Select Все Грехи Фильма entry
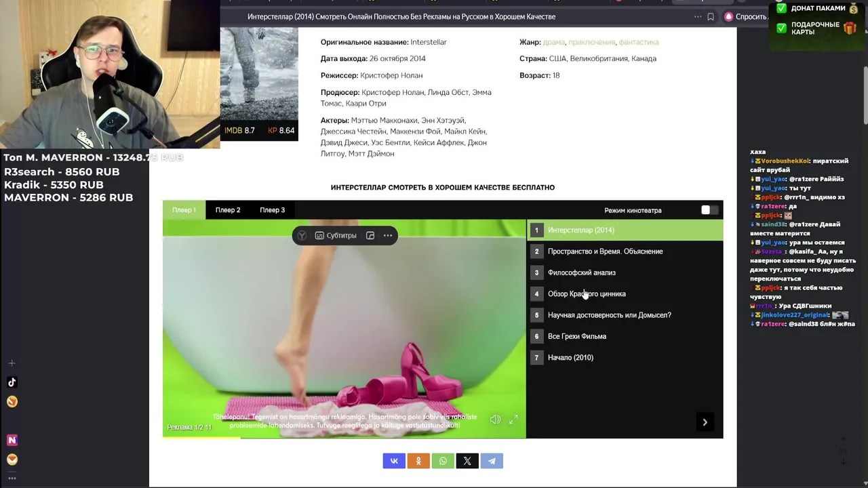The width and height of the screenshot is (868, 488). 625,336
